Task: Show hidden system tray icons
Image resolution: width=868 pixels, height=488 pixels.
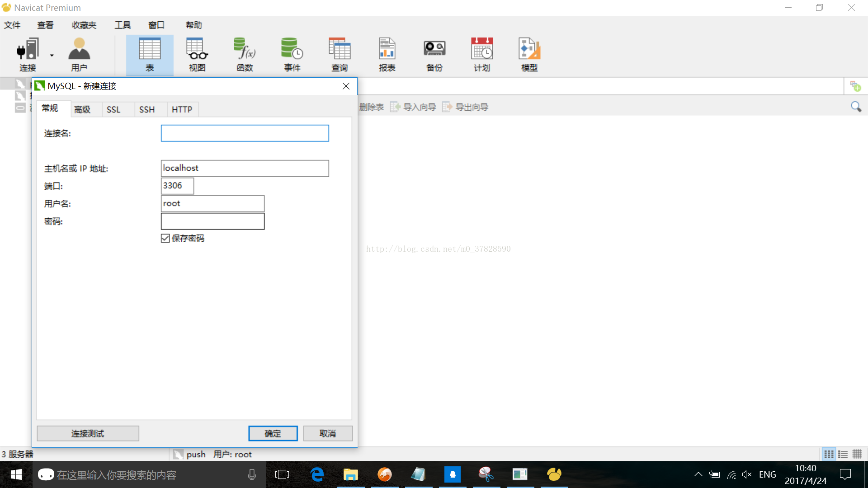Action: click(x=698, y=474)
